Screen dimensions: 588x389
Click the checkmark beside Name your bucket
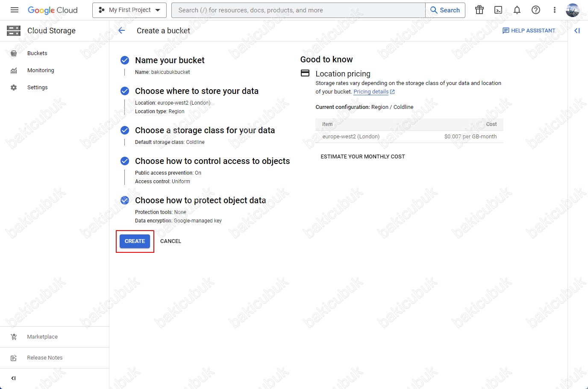point(125,60)
